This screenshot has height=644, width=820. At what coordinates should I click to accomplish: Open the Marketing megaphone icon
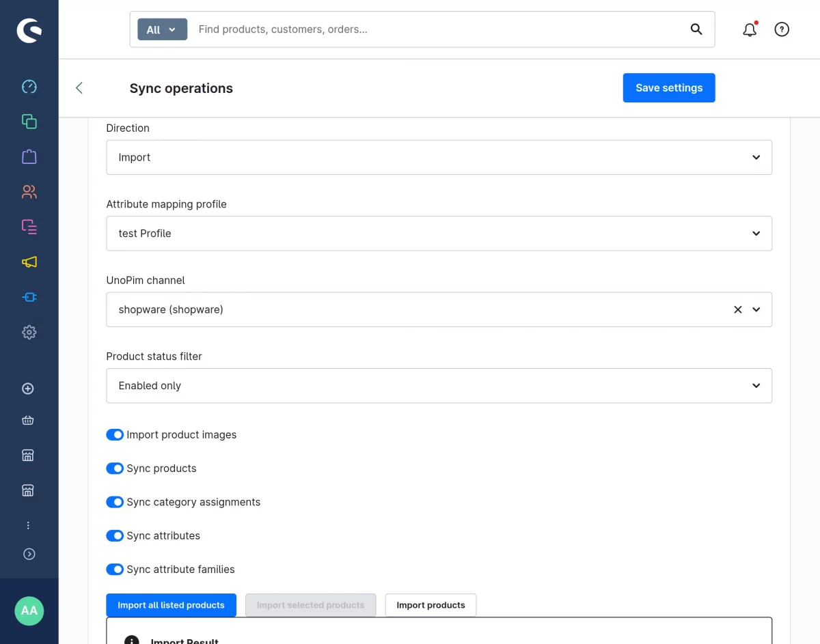(x=29, y=262)
